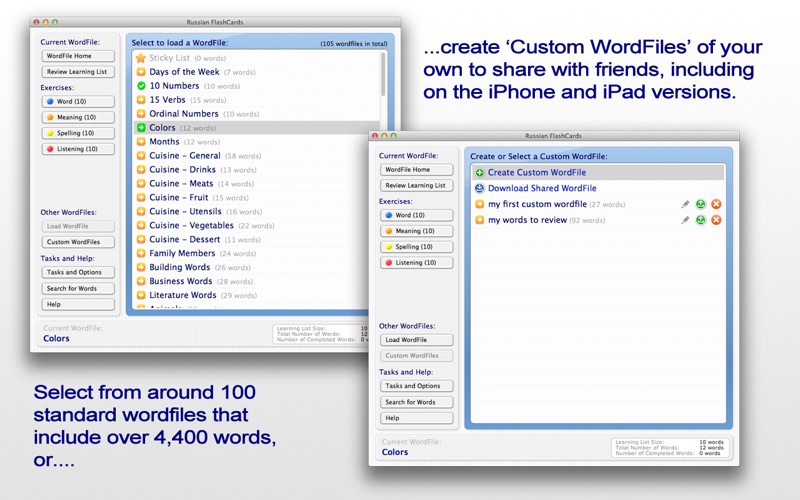800x500 pixels.
Task: Select Download Shared WordFile entry
Action: click(597, 188)
